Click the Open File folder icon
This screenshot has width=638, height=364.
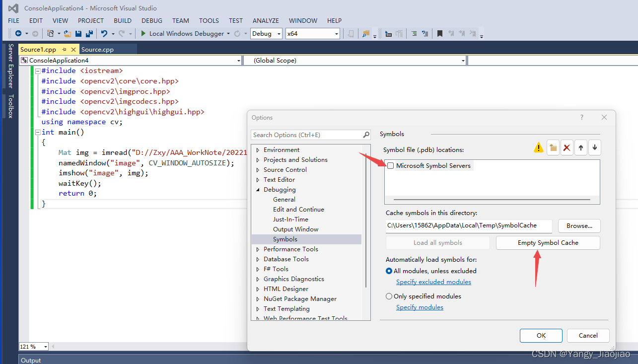[x=68, y=34]
